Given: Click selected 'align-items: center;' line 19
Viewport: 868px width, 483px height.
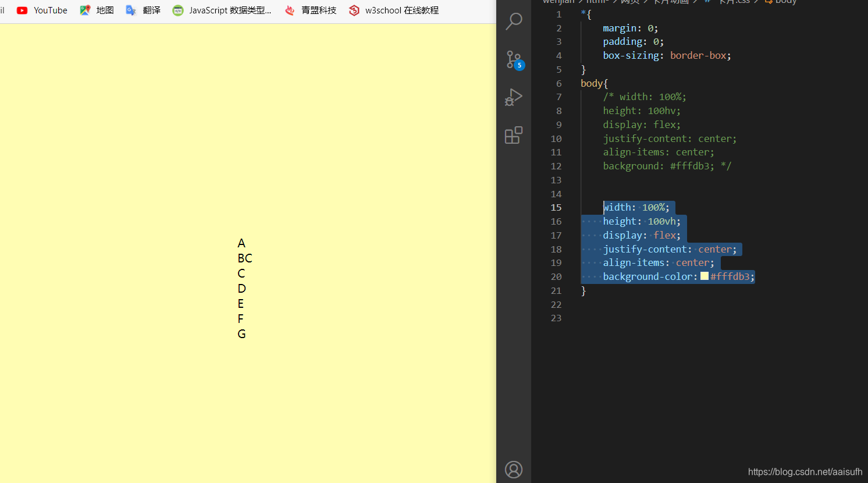Looking at the screenshot, I should click(x=659, y=263).
